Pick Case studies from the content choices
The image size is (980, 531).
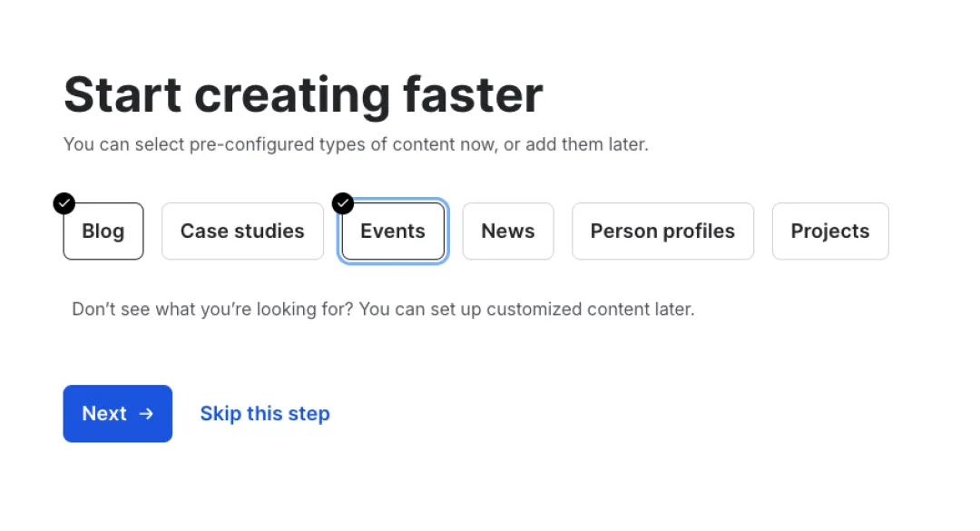[x=242, y=231]
